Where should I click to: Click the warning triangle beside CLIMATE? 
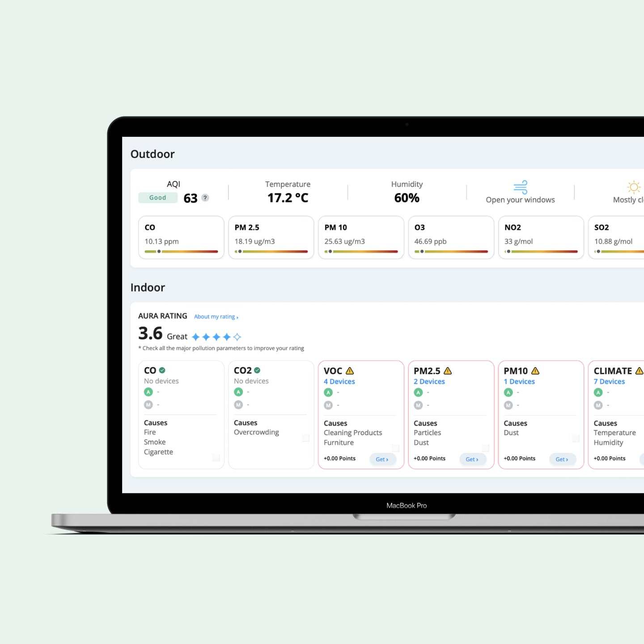point(640,371)
